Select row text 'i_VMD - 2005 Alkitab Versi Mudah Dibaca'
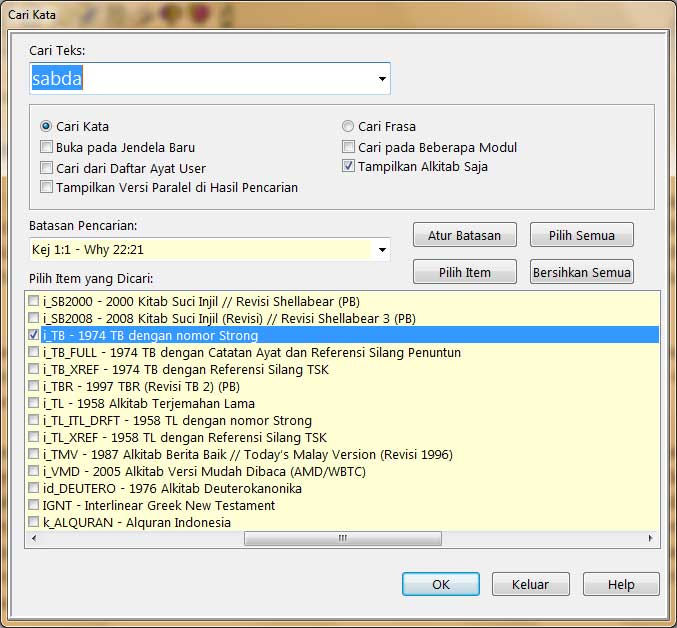Screen dimensions: 677x628 coord(204,471)
